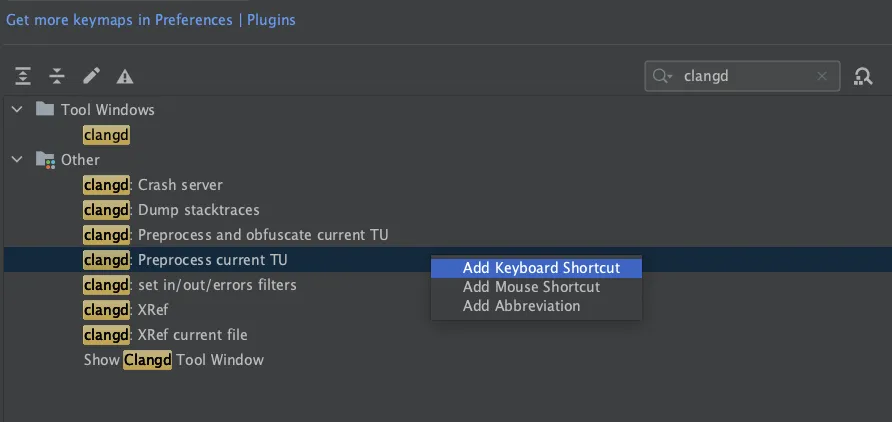This screenshot has height=422, width=892.
Task: Click the Tool Windows folder icon
Action: (45, 109)
